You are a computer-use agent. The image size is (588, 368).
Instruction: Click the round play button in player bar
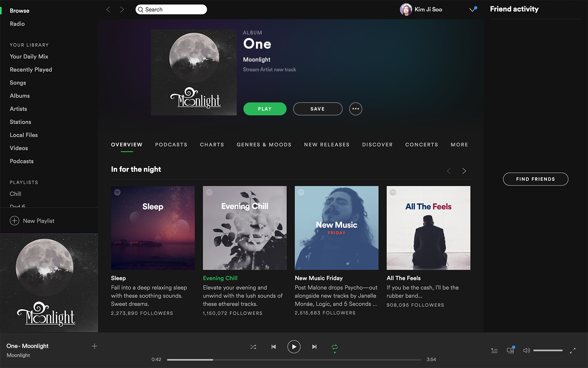pos(294,347)
